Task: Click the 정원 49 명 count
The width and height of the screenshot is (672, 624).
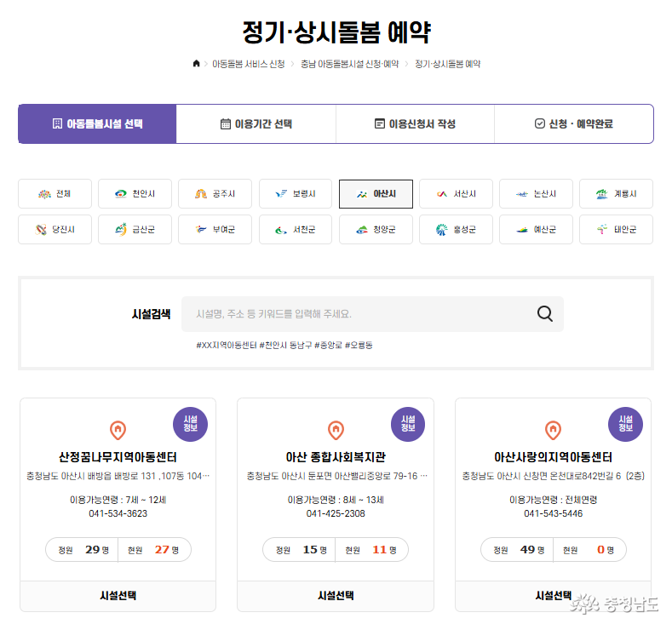Action: 519,550
